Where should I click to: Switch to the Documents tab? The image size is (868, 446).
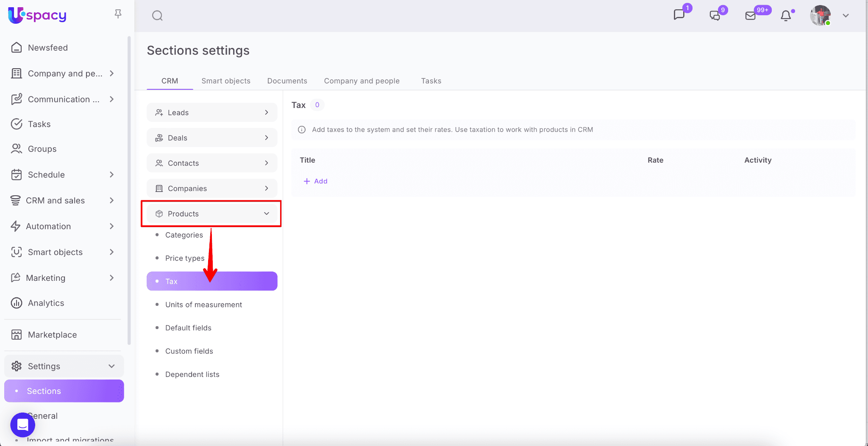[x=287, y=81]
